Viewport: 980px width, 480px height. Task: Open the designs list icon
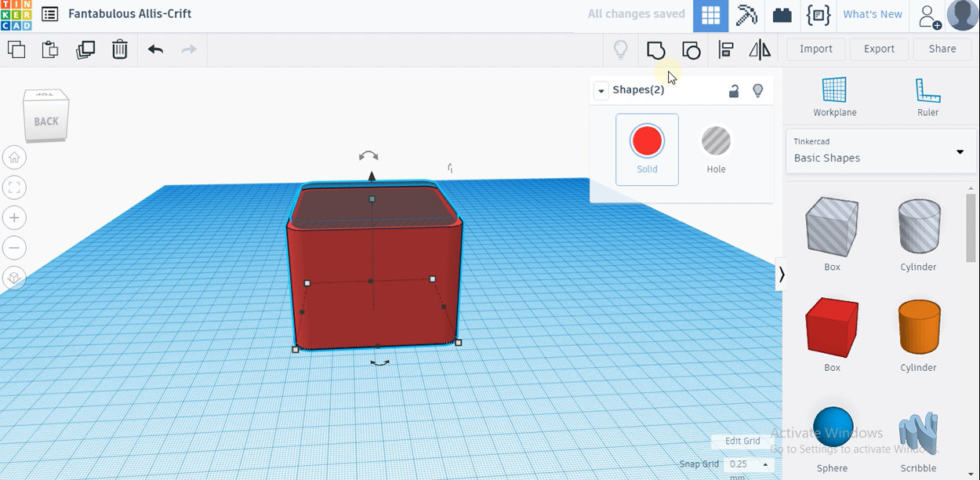pyautogui.click(x=49, y=14)
